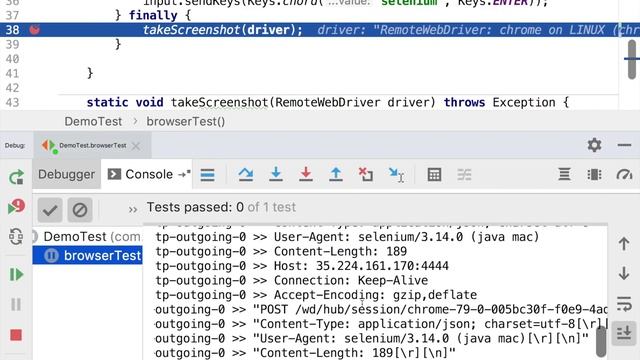Click Drop Frame icon
Viewport: 640px width, 360px height.
click(x=366, y=174)
